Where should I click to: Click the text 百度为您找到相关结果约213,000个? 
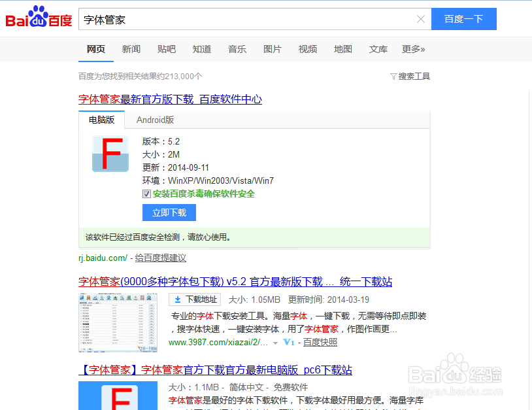pyautogui.click(x=140, y=77)
